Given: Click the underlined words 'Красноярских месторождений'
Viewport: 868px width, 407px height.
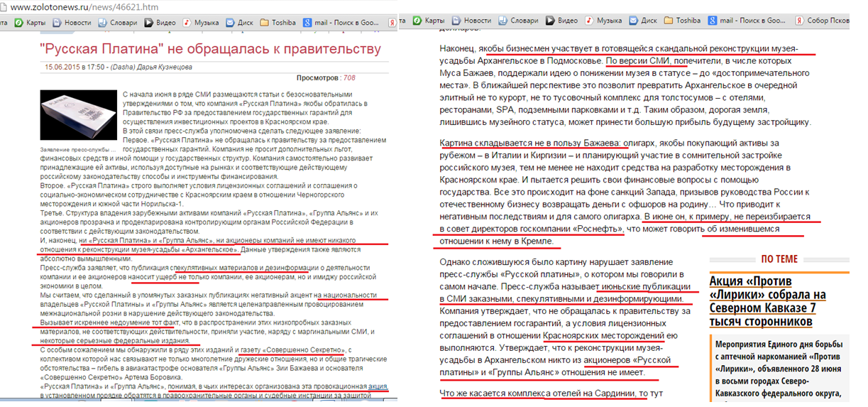Looking at the screenshot, I should pyautogui.click(x=604, y=335).
